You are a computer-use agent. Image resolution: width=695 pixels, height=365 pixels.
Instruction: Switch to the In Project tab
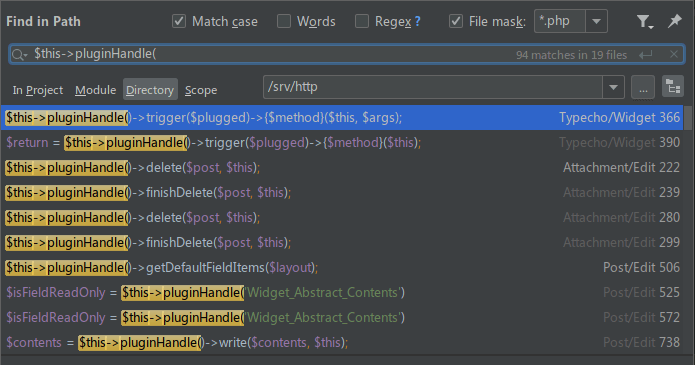coord(38,90)
